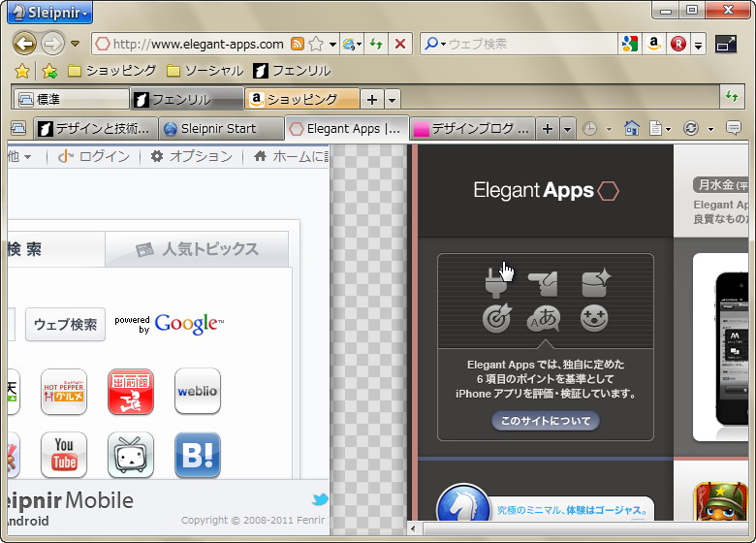Bookmark page with address bar star
Viewport: 756px width, 543px height.
coord(316,44)
